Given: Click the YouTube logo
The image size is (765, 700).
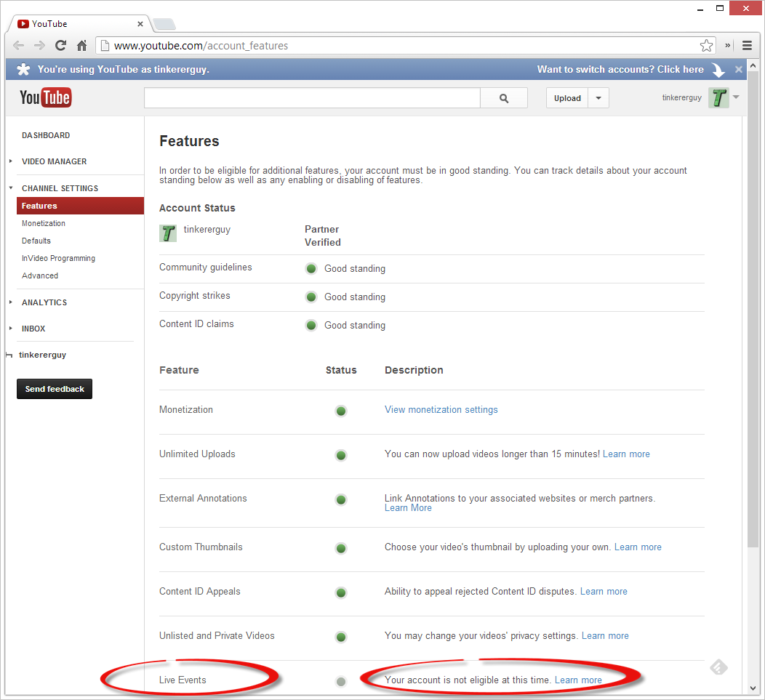Looking at the screenshot, I should click(45, 97).
